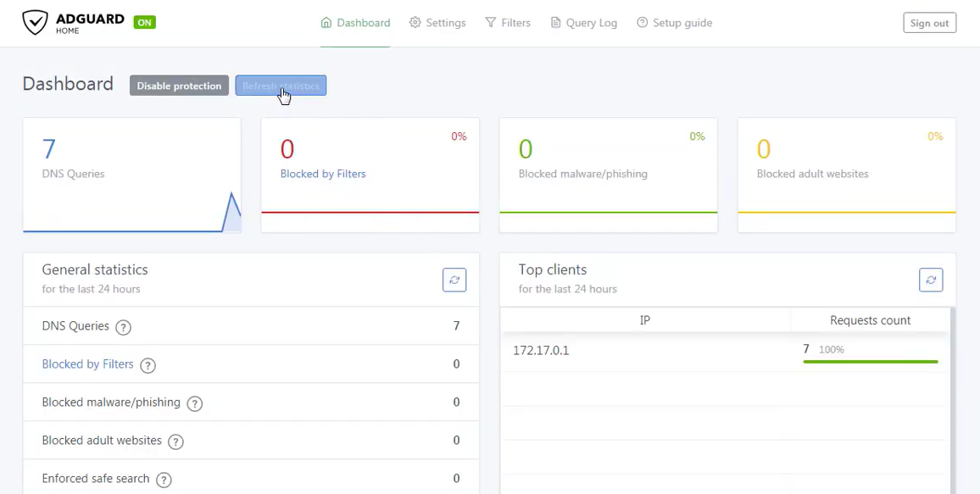
Task: Click the Setup guide question-mark icon
Action: (x=642, y=22)
